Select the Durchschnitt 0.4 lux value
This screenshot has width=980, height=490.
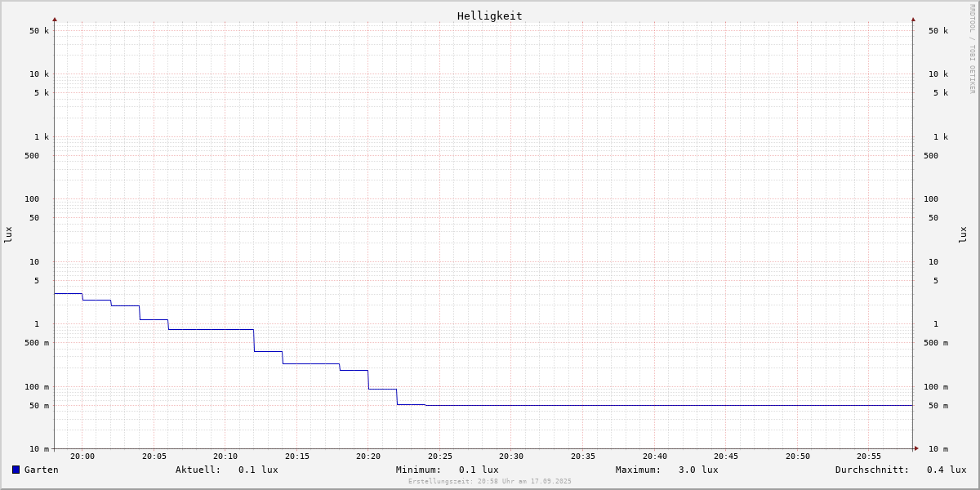(x=947, y=470)
